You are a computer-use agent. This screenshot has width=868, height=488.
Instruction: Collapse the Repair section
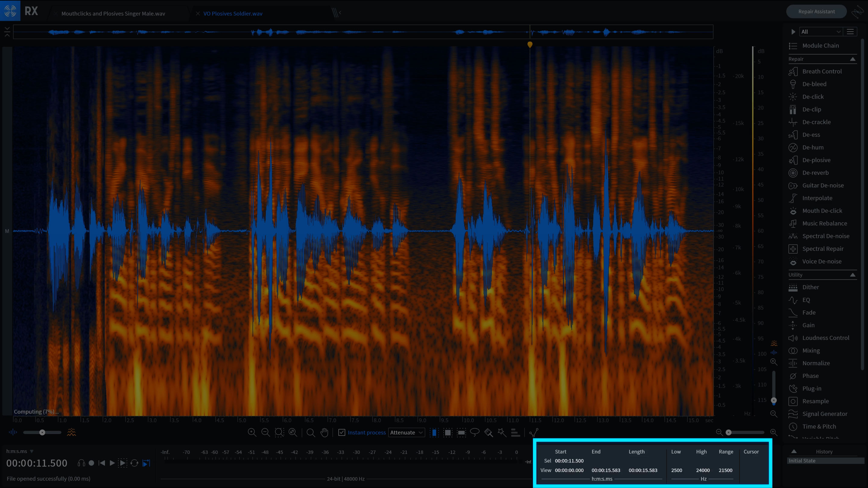pyautogui.click(x=853, y=59)
